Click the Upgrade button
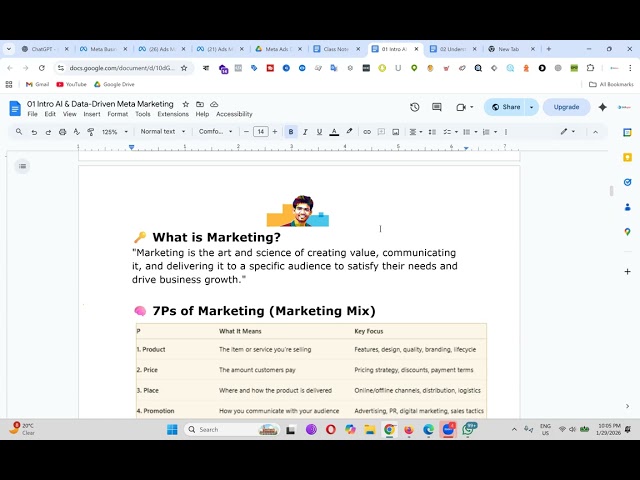The image size is (640, 480). [x=566, y=107]
